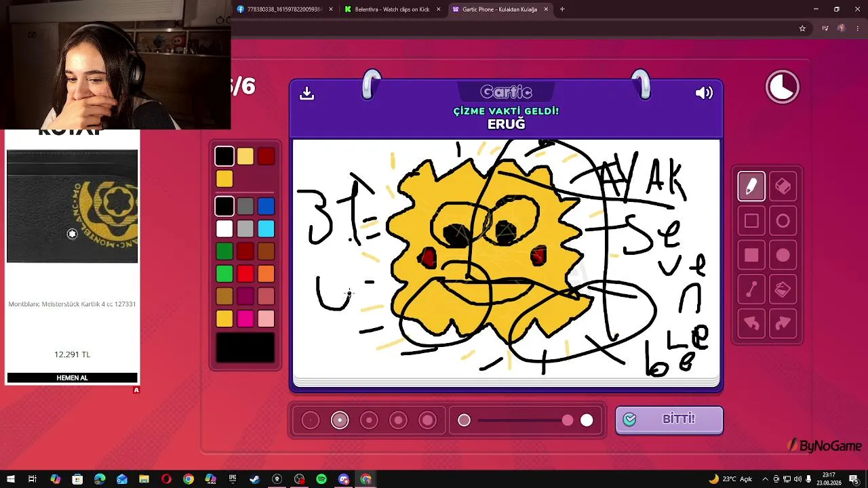
Task: Select the largest brush size
Action: 427,421
